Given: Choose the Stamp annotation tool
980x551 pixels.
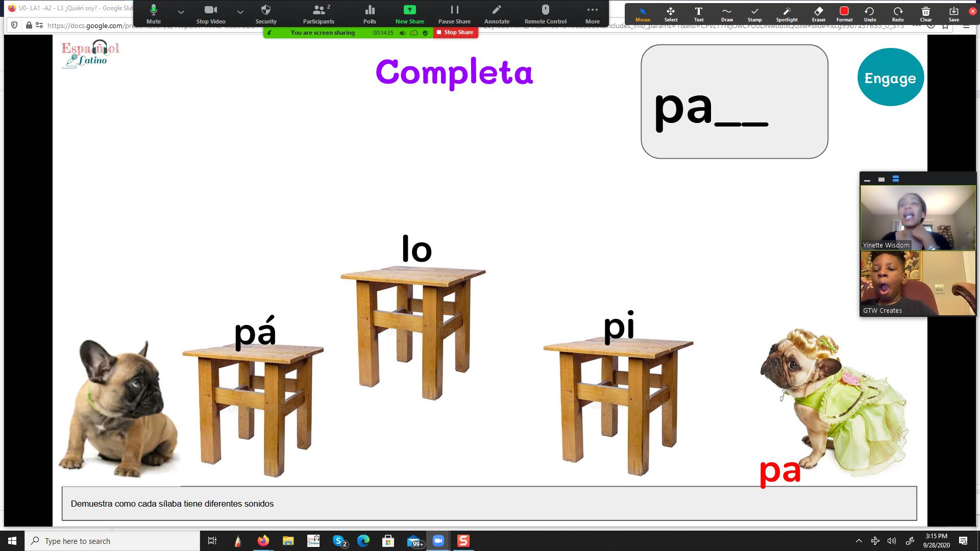Looking at the screenshot, I should pos(754,14).
